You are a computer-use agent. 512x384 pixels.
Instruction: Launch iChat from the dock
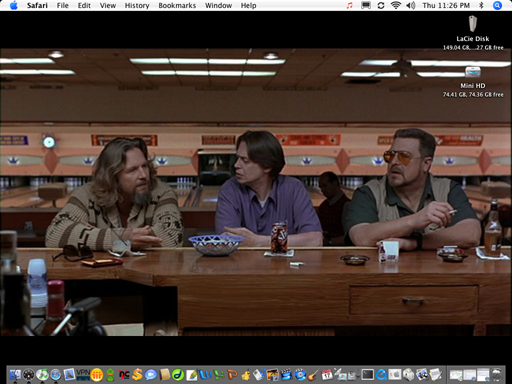[x=151, y=375]
